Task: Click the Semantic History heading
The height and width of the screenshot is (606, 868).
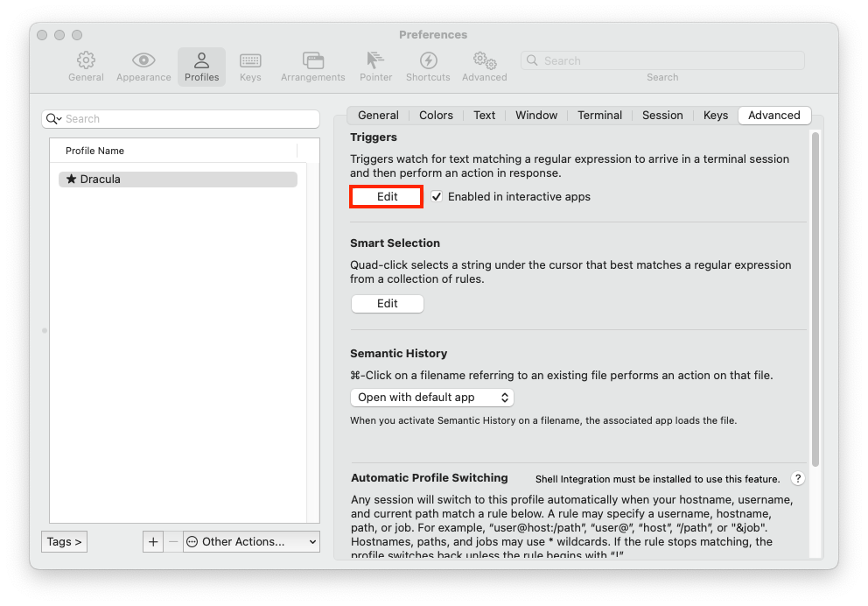Action: (x=399, y=354)
